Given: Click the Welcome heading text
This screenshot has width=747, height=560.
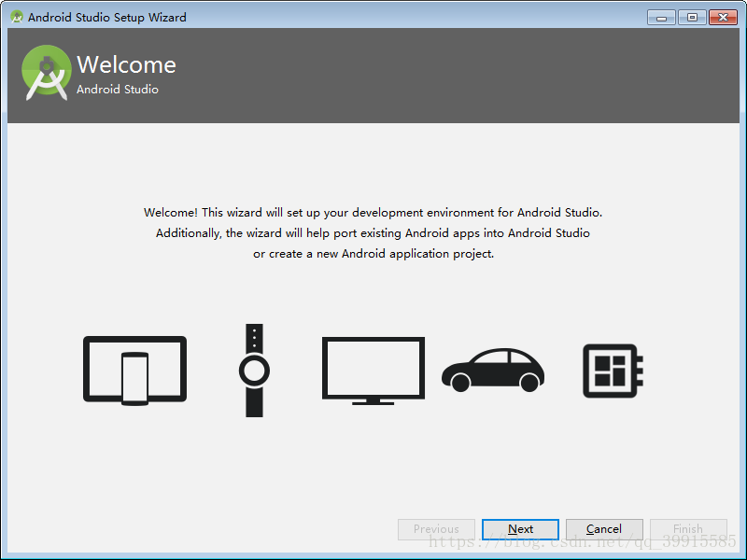Looking at the screenshot, I should pos(126,64).
